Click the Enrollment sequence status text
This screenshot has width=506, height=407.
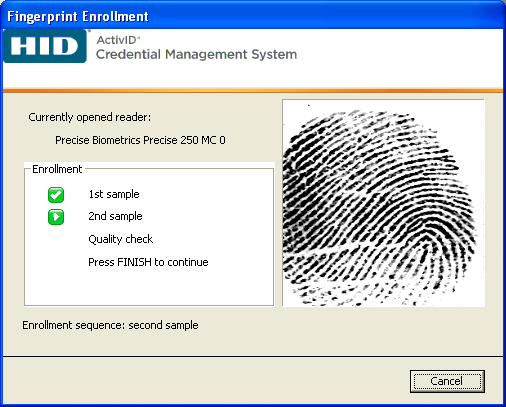tap(110, 325)
